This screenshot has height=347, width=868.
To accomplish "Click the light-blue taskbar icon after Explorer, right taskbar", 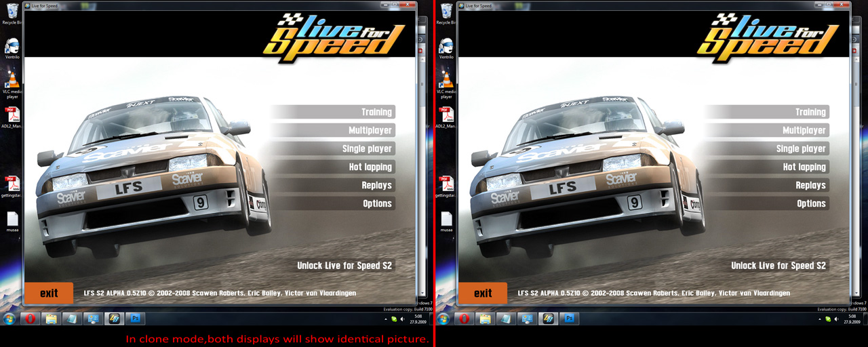I will tap(505, 318).
